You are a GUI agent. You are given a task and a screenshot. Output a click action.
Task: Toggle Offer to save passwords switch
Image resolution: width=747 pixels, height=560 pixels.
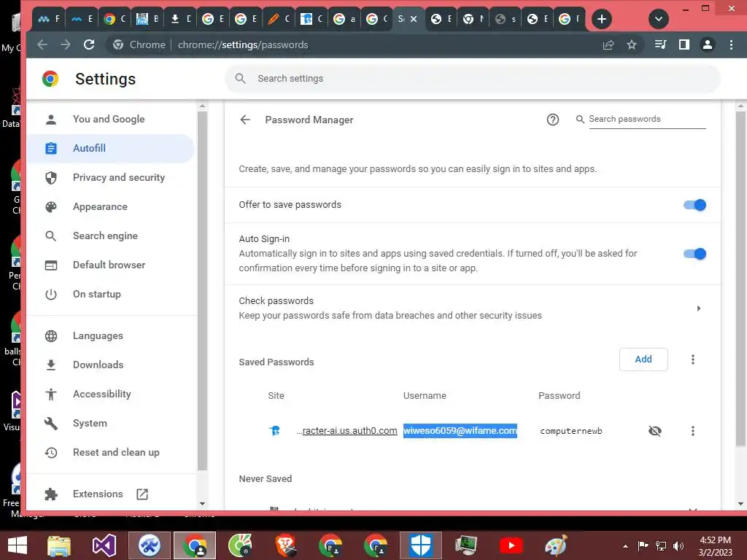pos(694,205)
